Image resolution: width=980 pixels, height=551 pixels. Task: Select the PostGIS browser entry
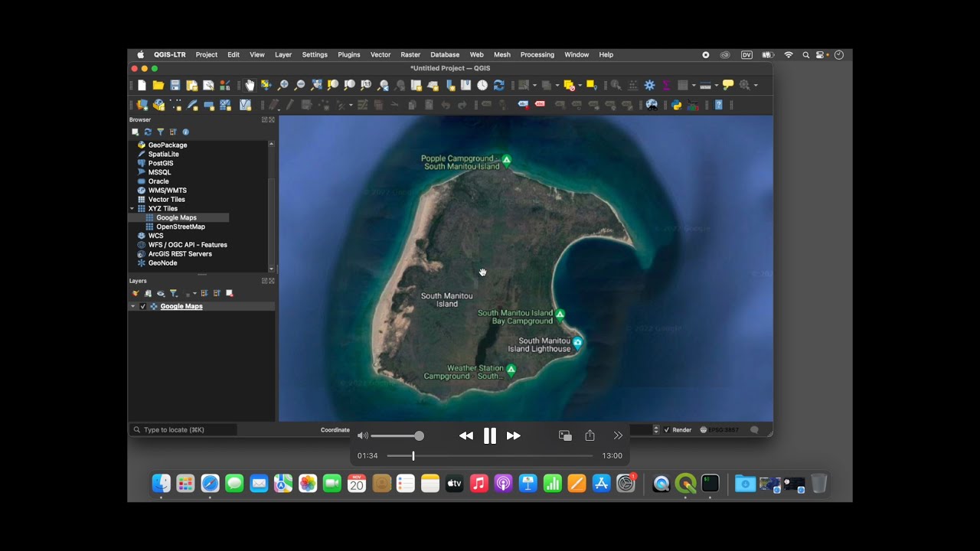point(161,163)
